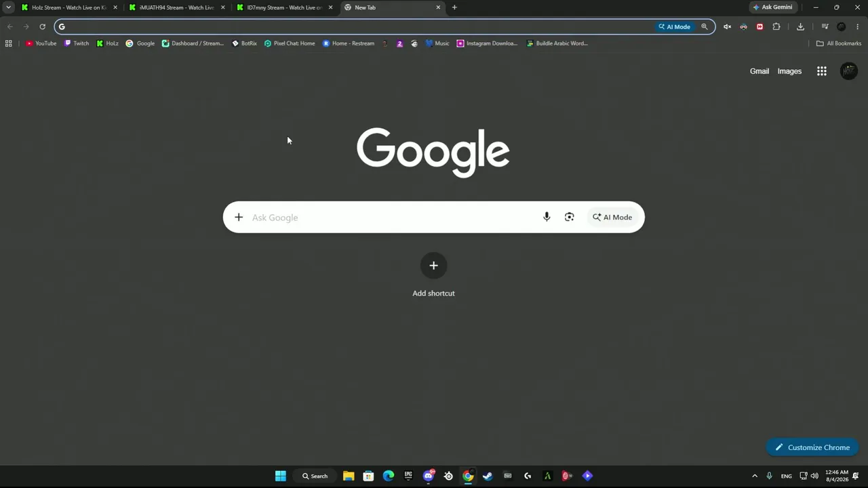
Task: Open the Google Account avatar on page
Action: click(848, 71)
